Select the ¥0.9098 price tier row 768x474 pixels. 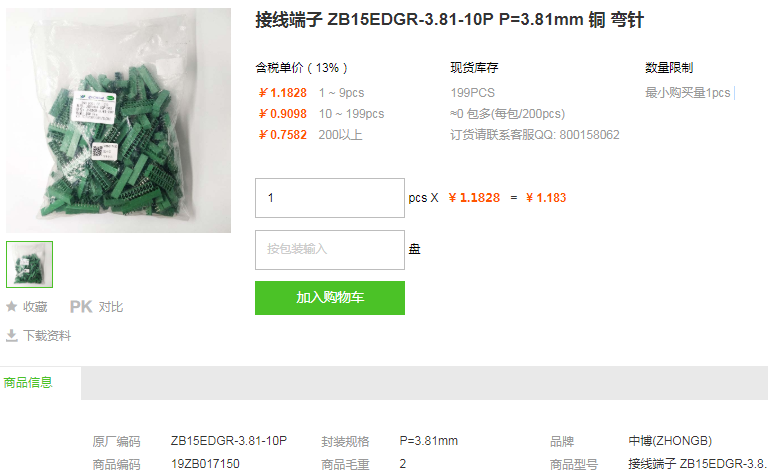pos(321,114)
